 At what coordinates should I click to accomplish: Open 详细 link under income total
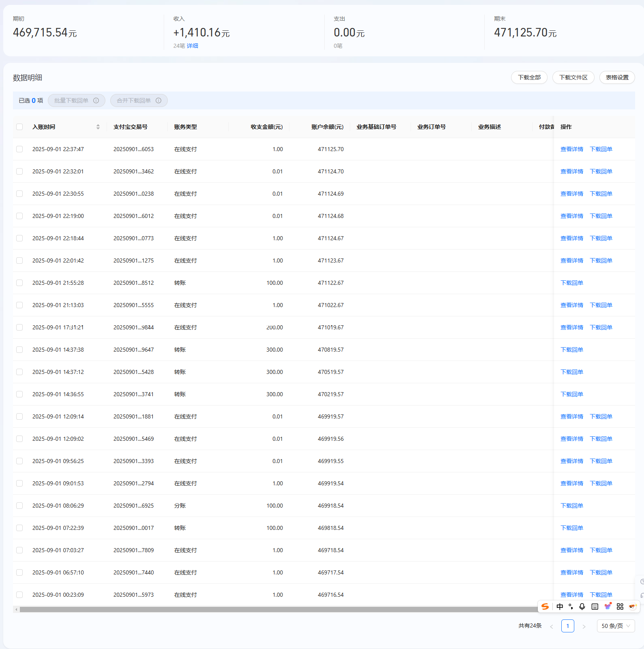193,46
